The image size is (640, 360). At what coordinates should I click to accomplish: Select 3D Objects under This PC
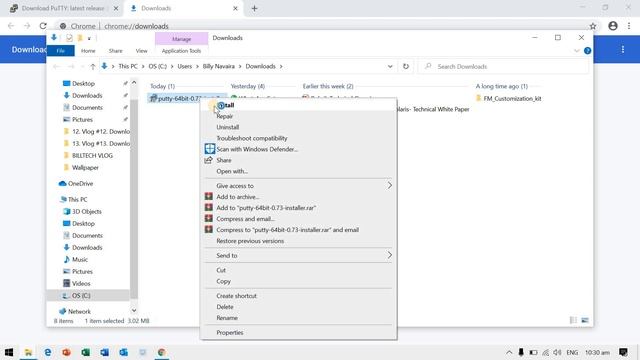tap(87, 211)
